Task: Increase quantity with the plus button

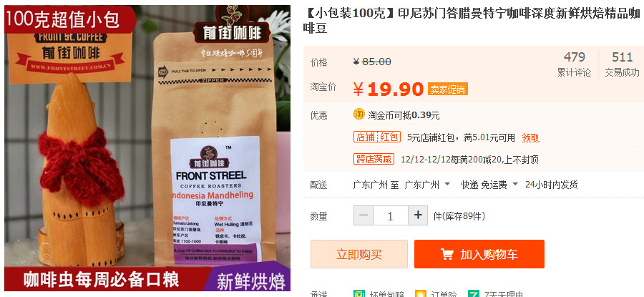Action: coord(418,215)
